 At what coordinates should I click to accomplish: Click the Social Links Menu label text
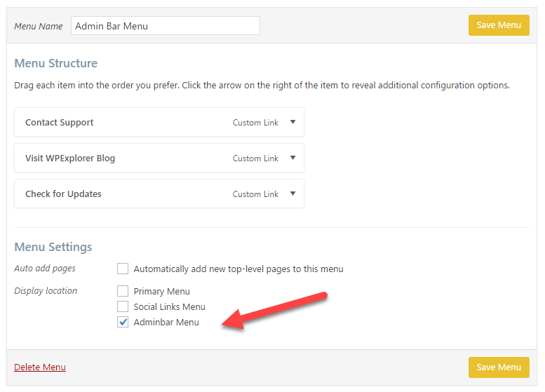[169, 307]
